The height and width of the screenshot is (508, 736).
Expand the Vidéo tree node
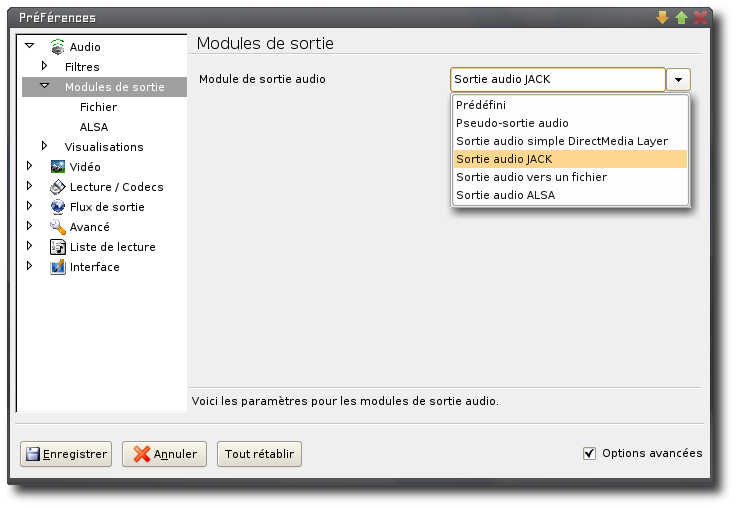click(x=30, y=166)
